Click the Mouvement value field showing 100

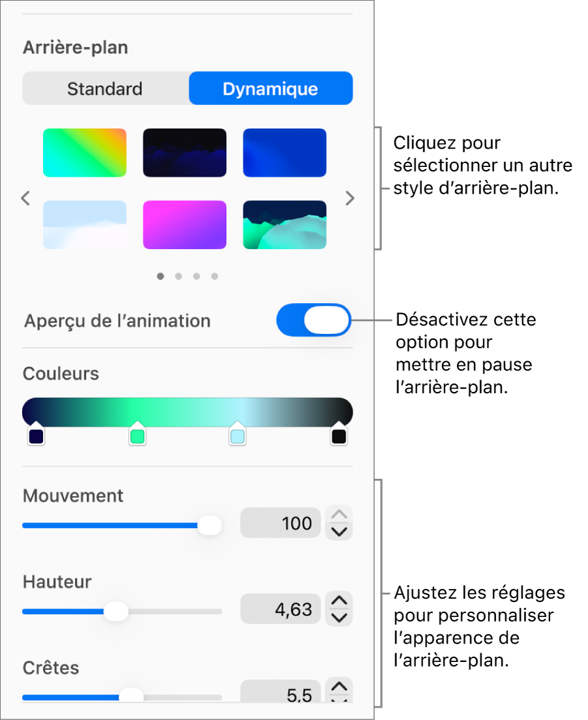point(280,523)
